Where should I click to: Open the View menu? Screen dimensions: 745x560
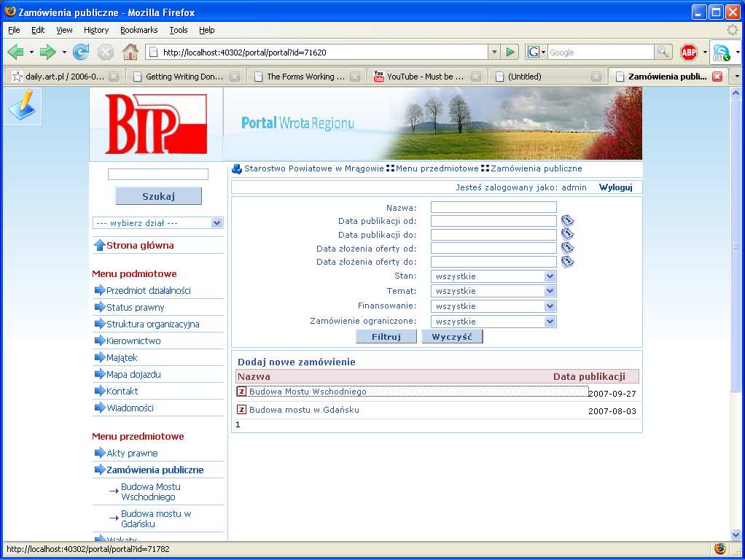pos(65,30)
